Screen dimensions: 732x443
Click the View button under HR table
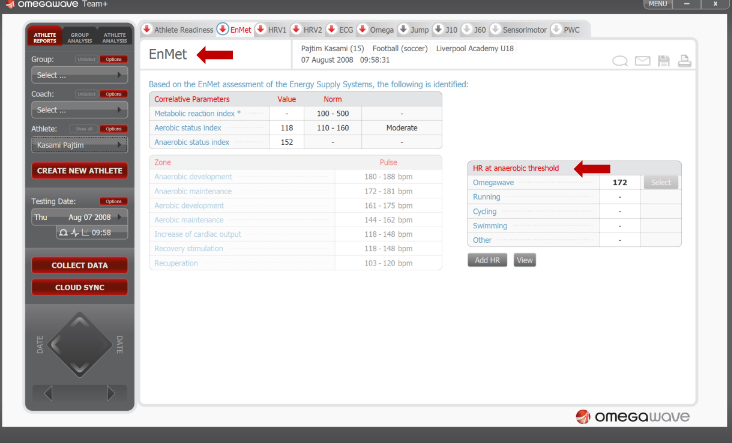(525, 260)
